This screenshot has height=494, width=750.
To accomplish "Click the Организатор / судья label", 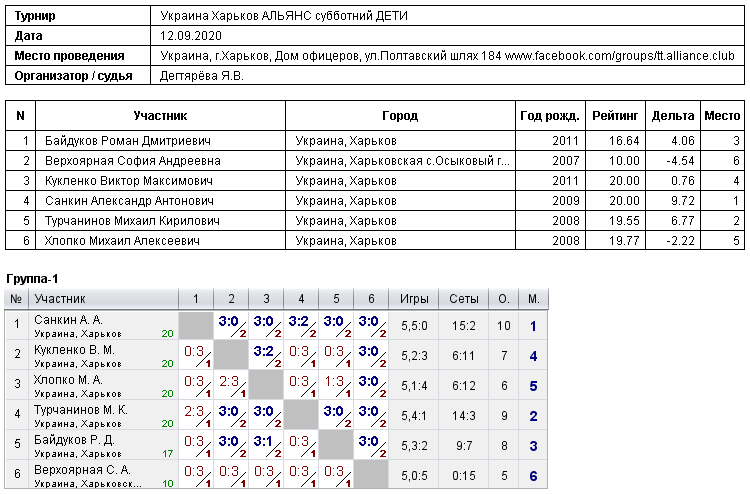I will pos(73,76).
